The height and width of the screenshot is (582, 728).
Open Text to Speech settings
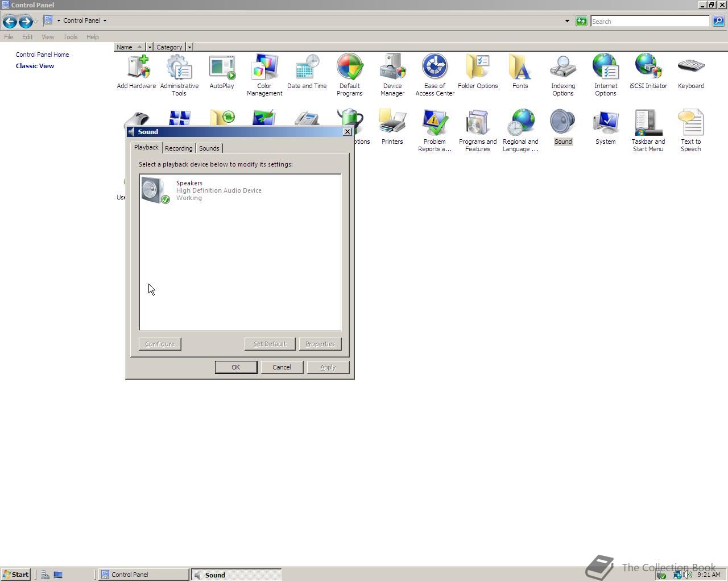tap(691, 131)
